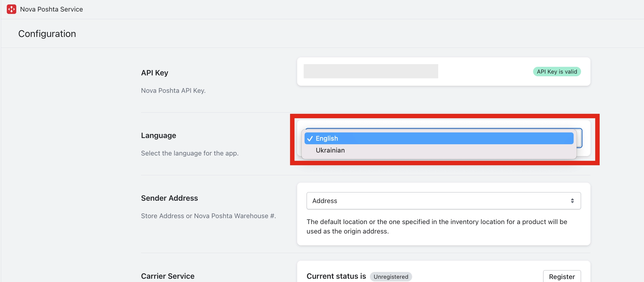Click the Nova Poshta Service app title
Viewport: 644px width, 282px height.
51,9
